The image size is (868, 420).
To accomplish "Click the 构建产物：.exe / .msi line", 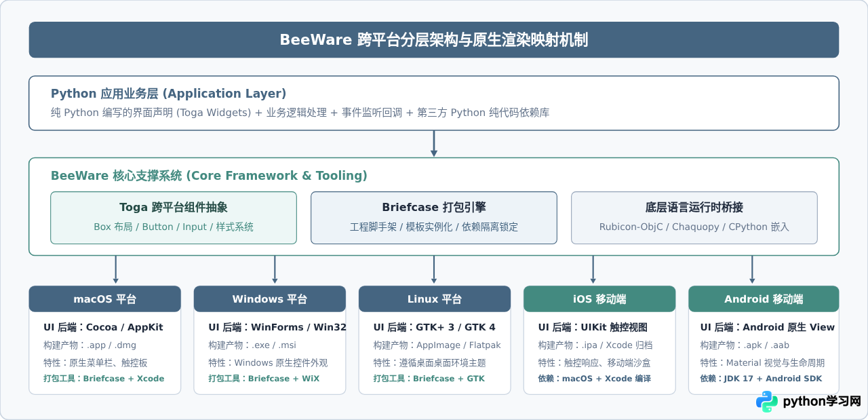I will point(252,345).
